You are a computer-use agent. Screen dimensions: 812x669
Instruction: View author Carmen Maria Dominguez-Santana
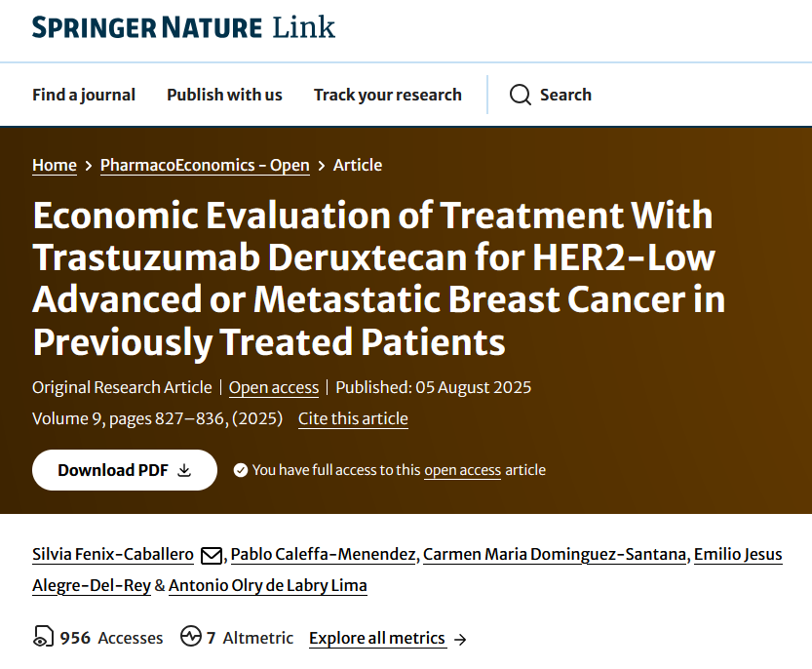click(x=556, y=555)
